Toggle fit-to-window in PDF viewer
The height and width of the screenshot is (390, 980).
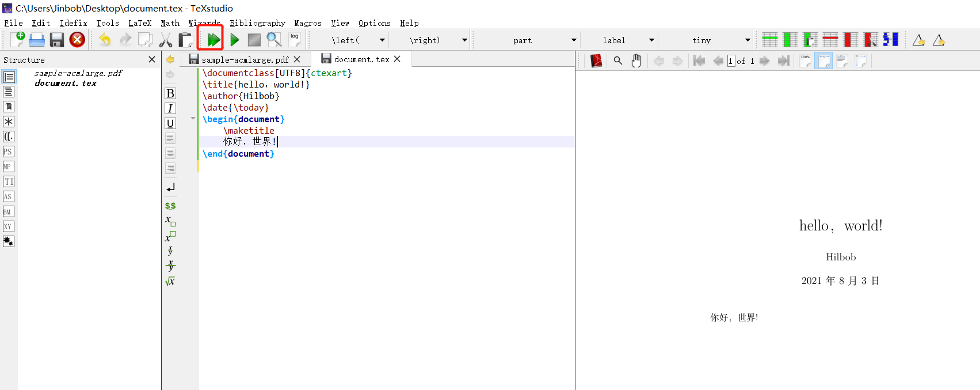tap(860, 60)
